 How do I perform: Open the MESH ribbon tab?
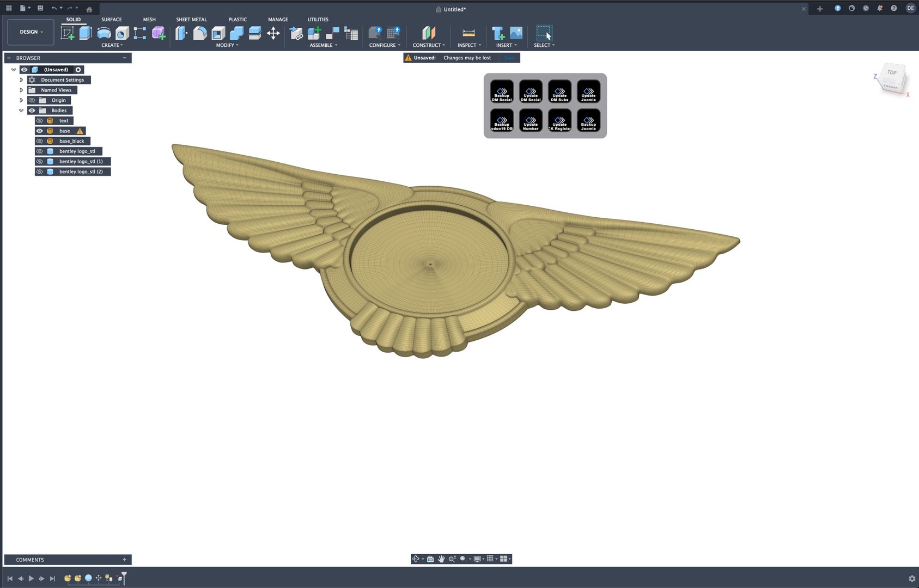[x=149, y=19]
